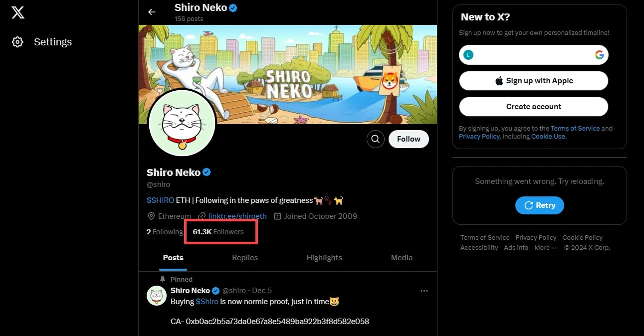The image size is (644, 336).
Task: Click Retry to reload the panel
Action: [539, 205]
